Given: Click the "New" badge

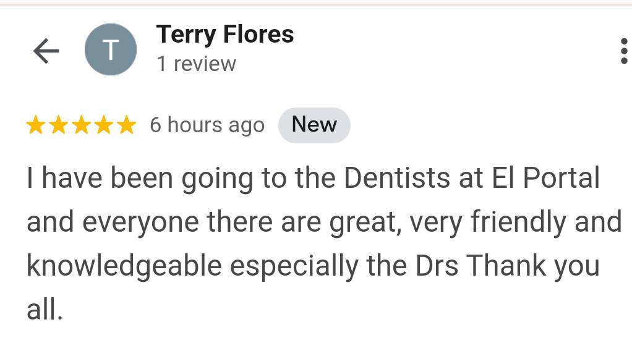Looking at the screenshot, I should point(314,125).
